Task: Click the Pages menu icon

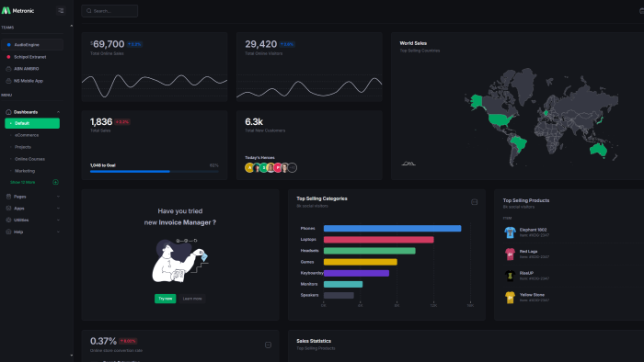Action: 8,197
